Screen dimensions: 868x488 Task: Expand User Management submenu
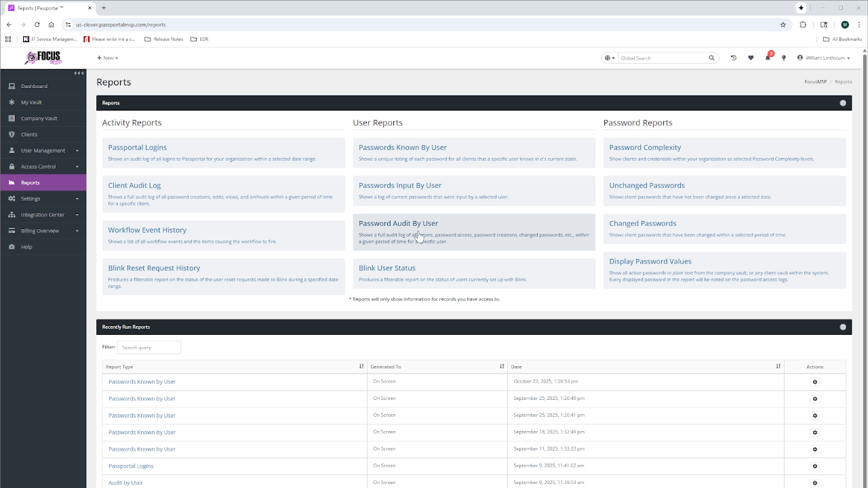pos(43,150)
